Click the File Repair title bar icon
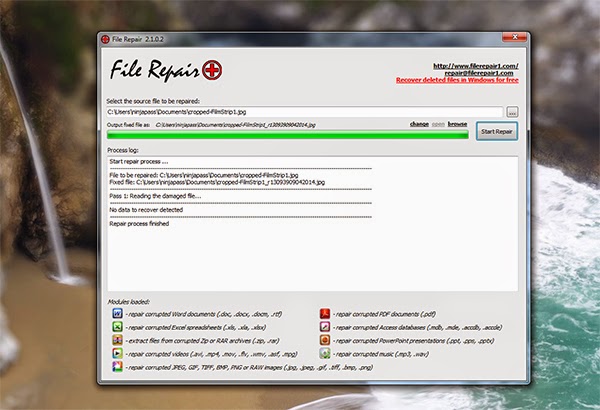 tap(105, 39)
